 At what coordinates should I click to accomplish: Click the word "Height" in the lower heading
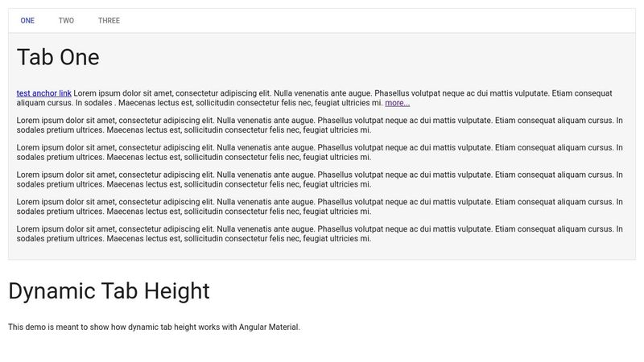[176, 291]
